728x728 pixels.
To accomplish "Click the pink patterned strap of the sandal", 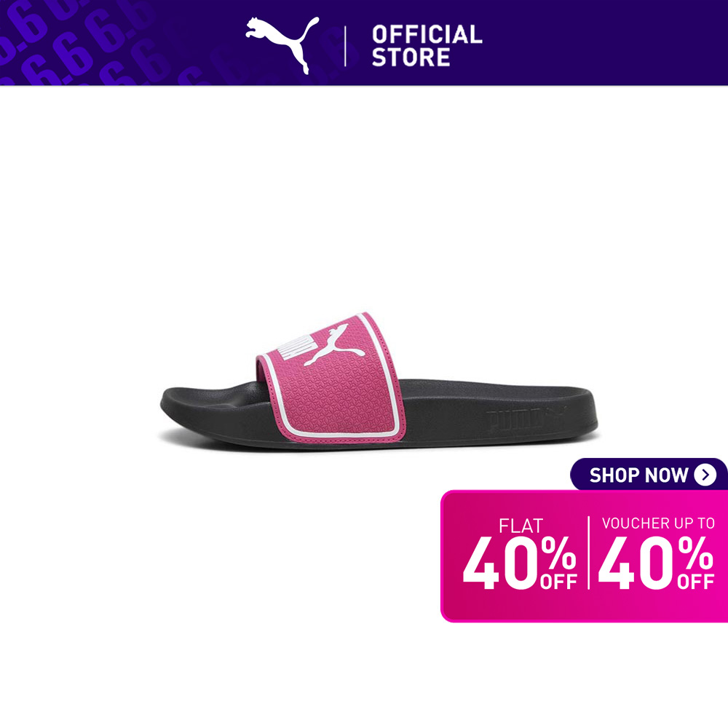I will (331, 378).
